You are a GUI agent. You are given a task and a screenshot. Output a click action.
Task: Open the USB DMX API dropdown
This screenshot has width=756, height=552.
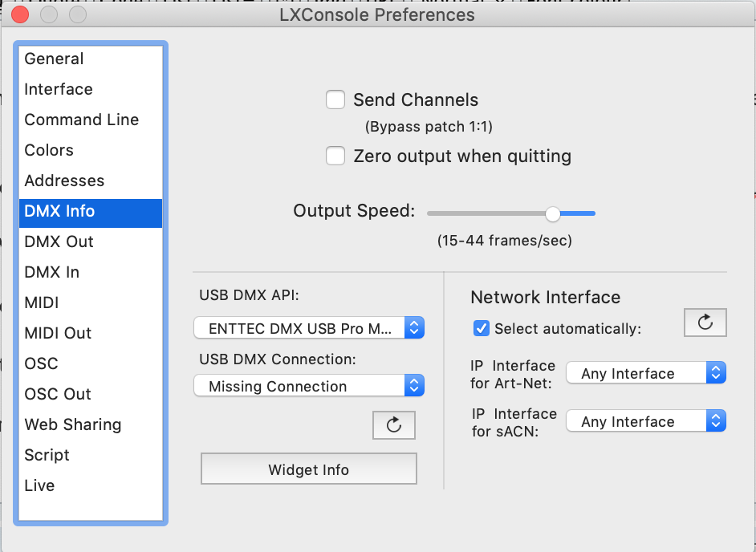[309, 328]
